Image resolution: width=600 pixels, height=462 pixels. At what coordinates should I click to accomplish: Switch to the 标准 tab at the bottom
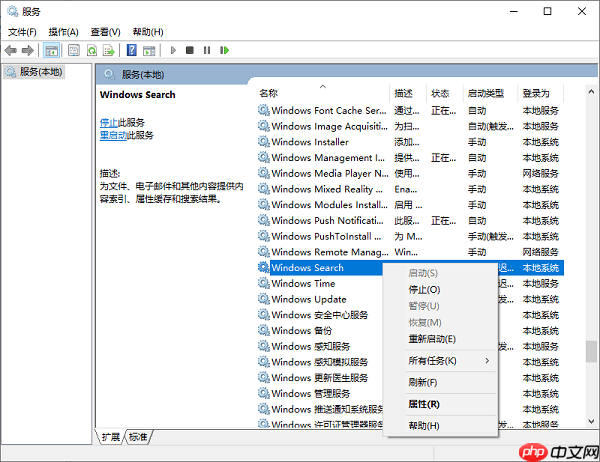(138, 437)
